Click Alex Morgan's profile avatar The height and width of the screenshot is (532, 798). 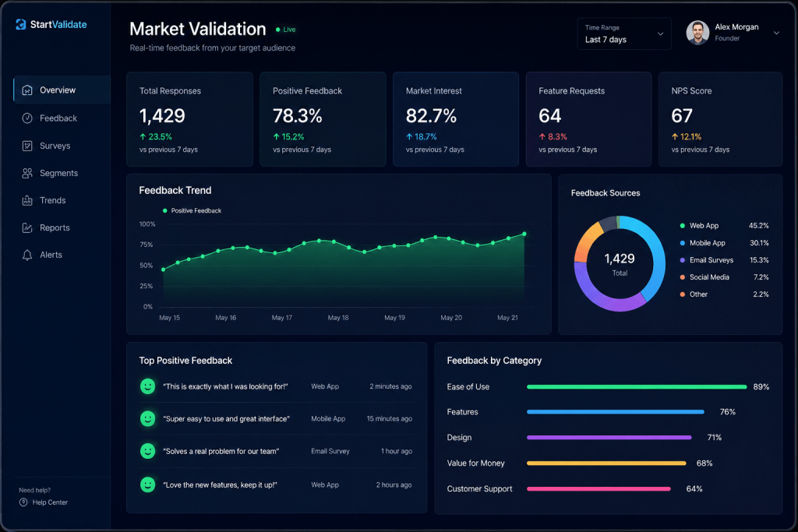coord(697,33)
